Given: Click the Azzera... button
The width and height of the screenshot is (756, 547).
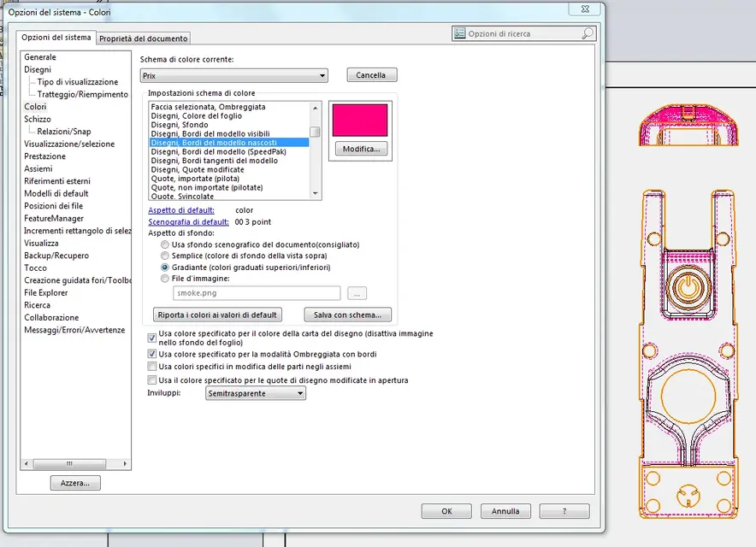Looking at the screenshot, I should [x=75, y=483].
